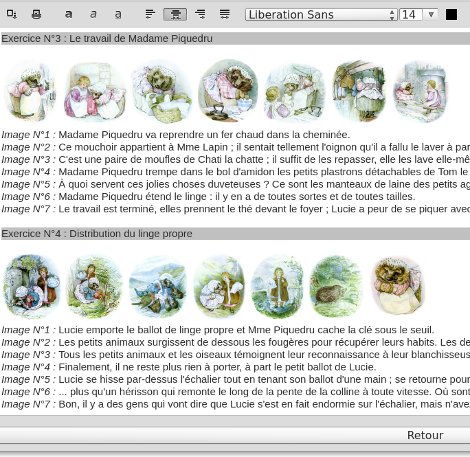
Task: Select Exercice N°3 heading Le travail de Madame Piquedru
Action: tap(107, 38)
